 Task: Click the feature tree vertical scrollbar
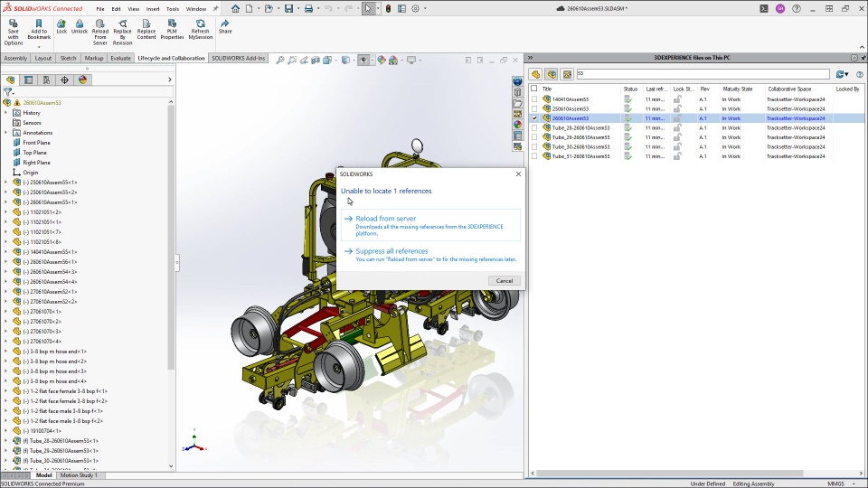click(x=171, y=238)
